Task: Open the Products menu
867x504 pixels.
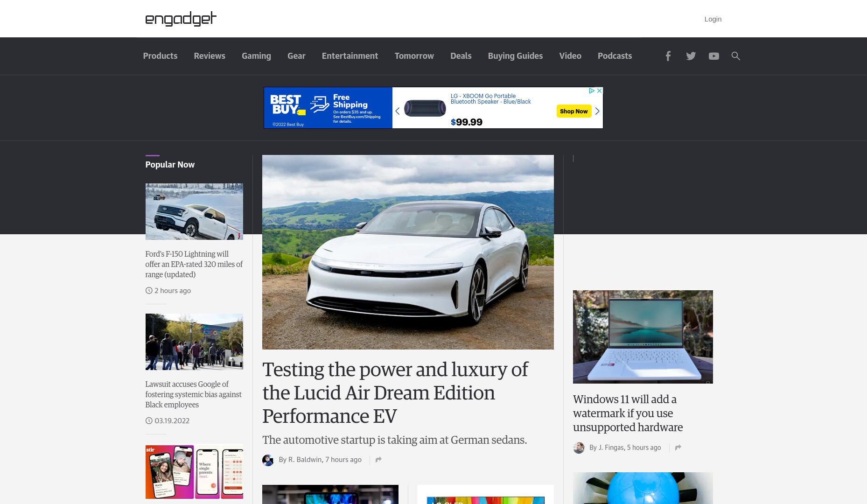Action: 160,56
